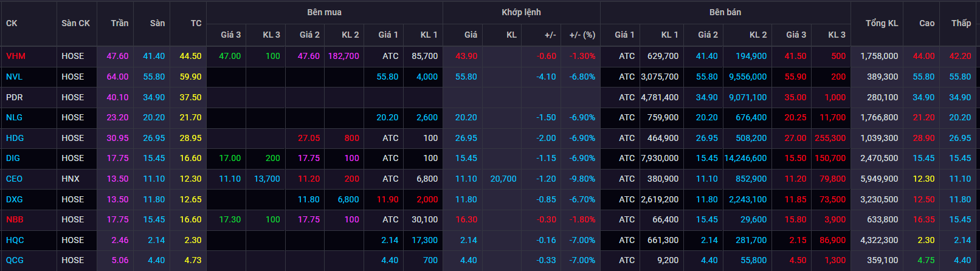
Task: Sort by the Thấp column header
Action: pyautogui.click(x=961, y=23)
